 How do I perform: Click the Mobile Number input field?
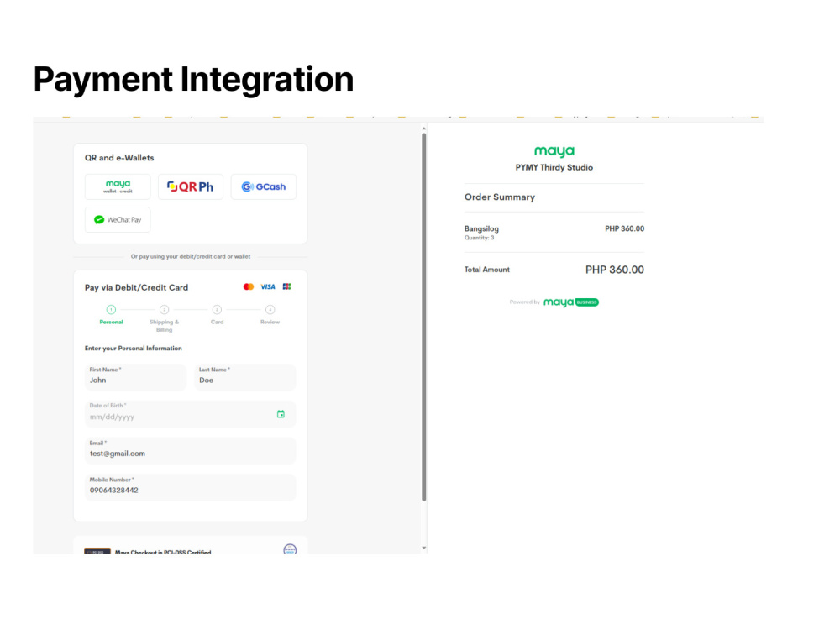190,487
